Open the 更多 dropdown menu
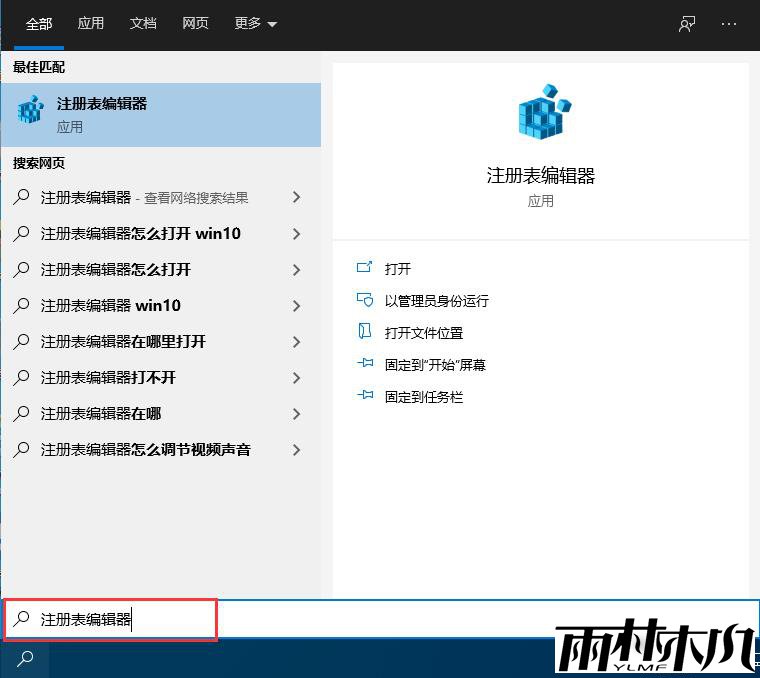760x678 pixels. click(255, 23)
